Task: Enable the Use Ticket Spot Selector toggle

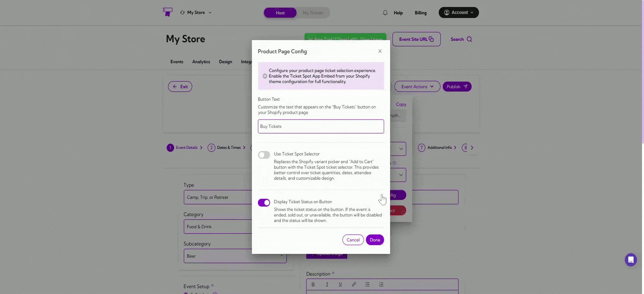Action: pos(264,155)
